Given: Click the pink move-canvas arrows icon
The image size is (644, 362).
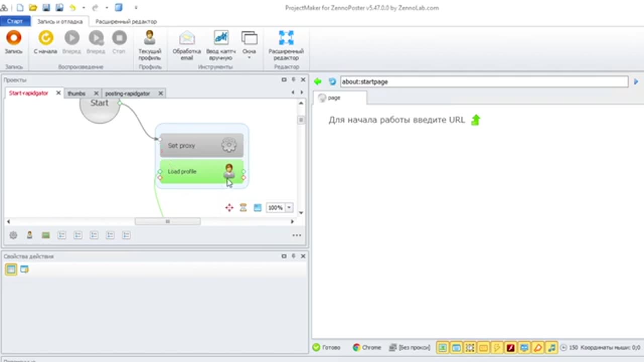Looking at the screenshot, I should click(229, 208).
